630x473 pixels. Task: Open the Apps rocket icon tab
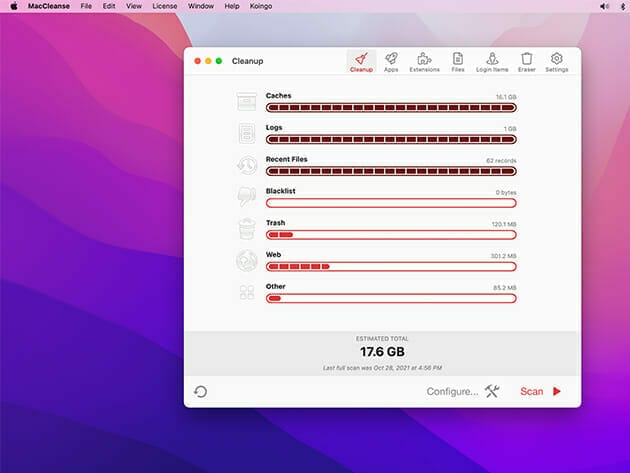point(391,61)
